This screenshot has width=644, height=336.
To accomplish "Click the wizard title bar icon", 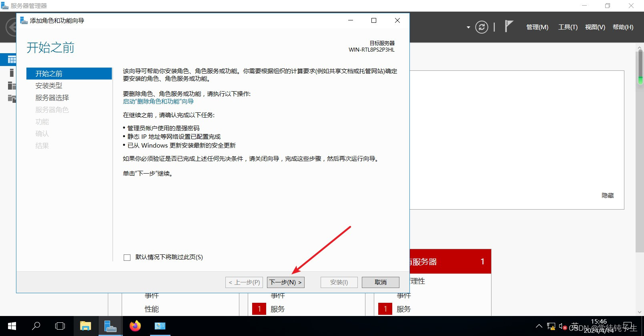I will (24, 20).
